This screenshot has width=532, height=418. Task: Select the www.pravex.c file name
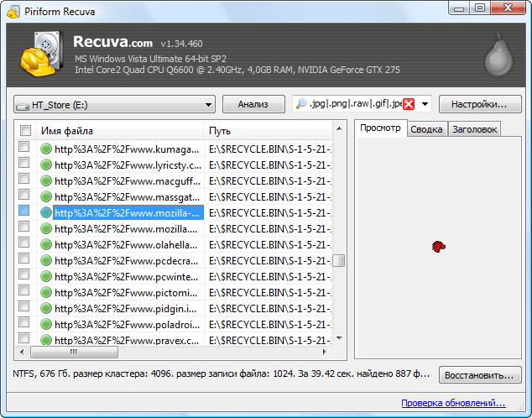[127, 340]
